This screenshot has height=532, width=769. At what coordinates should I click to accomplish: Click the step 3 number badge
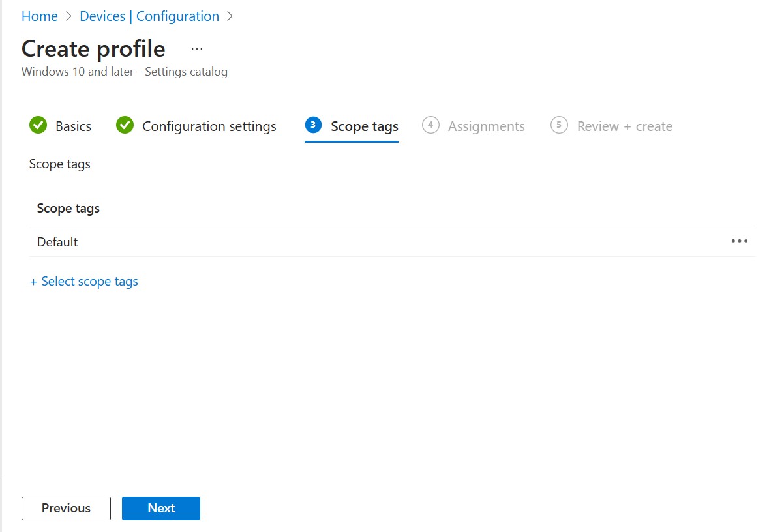pos(313,125)
